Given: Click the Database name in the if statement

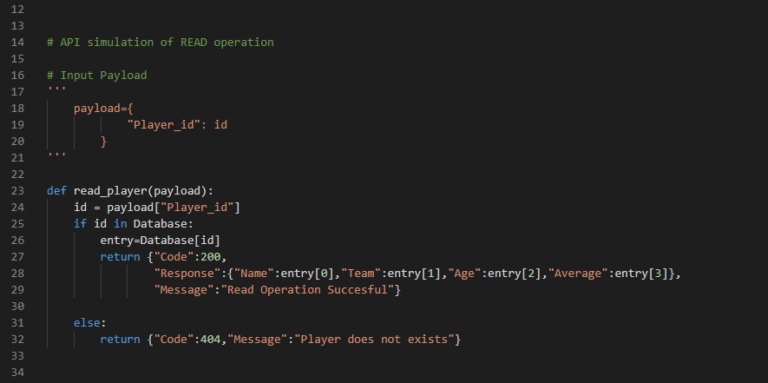Looking at the screenshot, I should tap(160, 223).
